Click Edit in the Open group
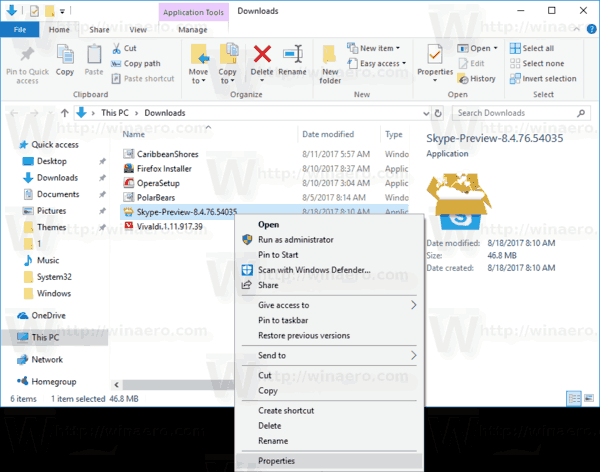This screenshot has width=600, height=472. pos(471,64)
